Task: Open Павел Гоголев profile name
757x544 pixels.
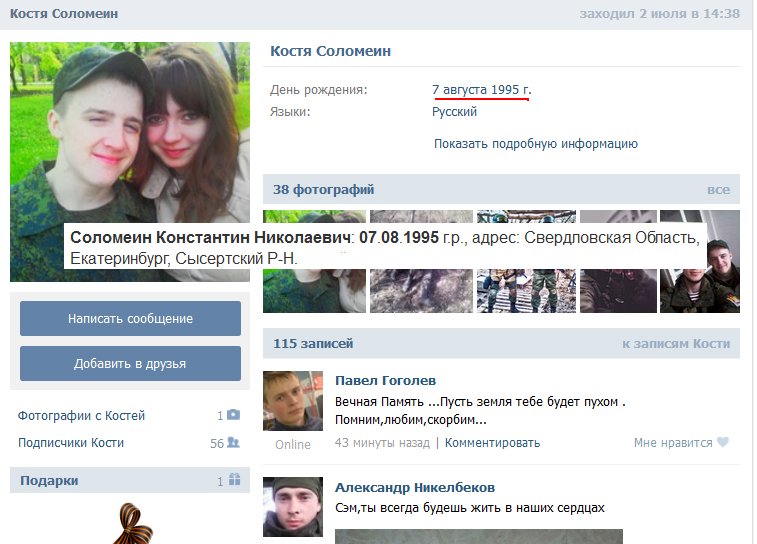Action: 385,380
